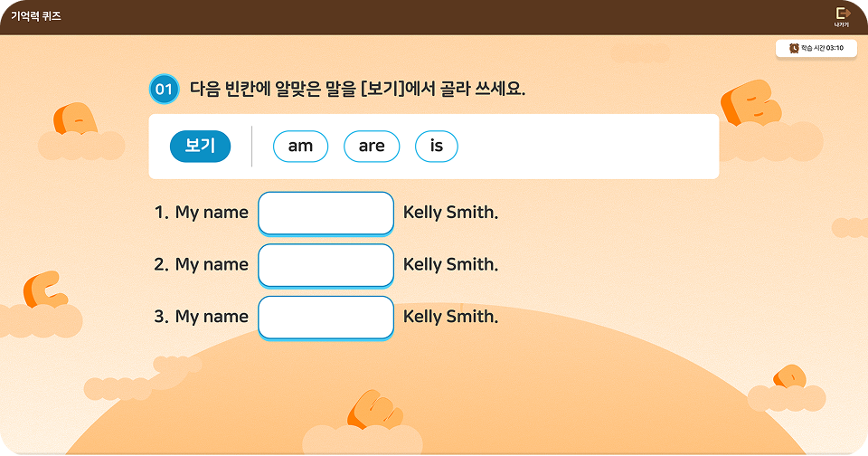Click the small orange letter at bottom right
The width and height of the screenshot is (868, 456).
point(789,376)
